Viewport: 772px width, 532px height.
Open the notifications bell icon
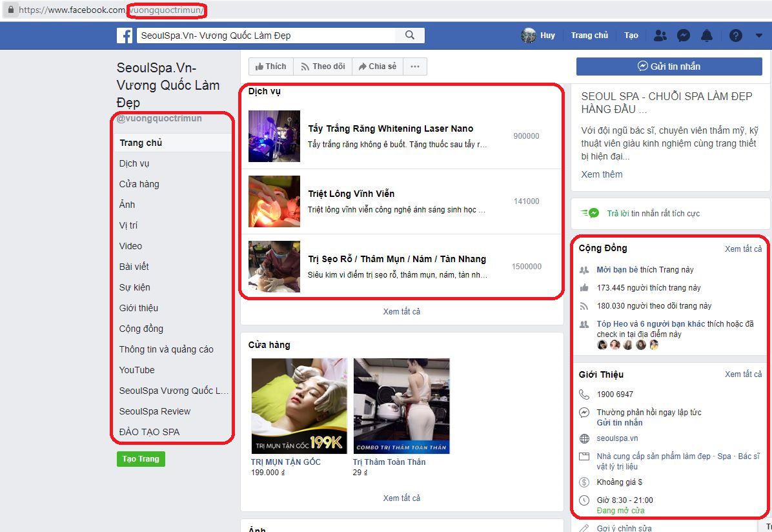point(707,36)
